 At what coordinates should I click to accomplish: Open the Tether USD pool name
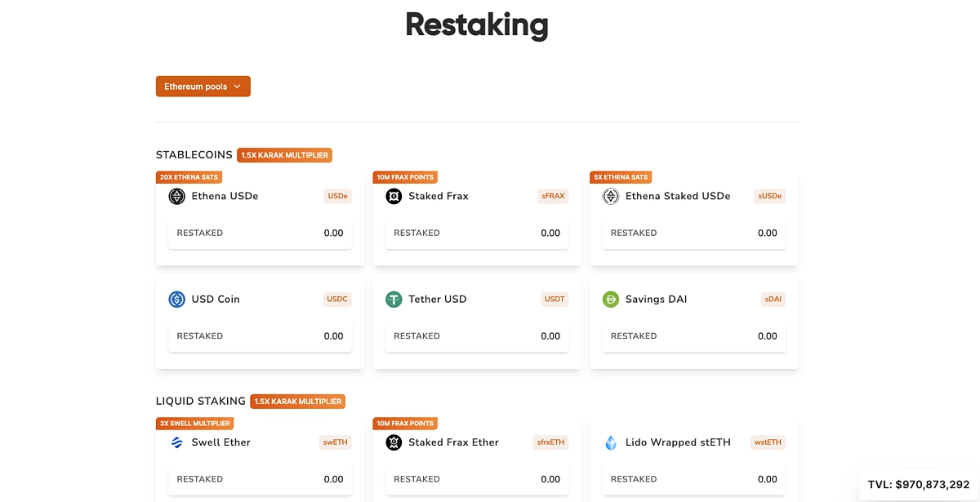click(x=438, y=300)
